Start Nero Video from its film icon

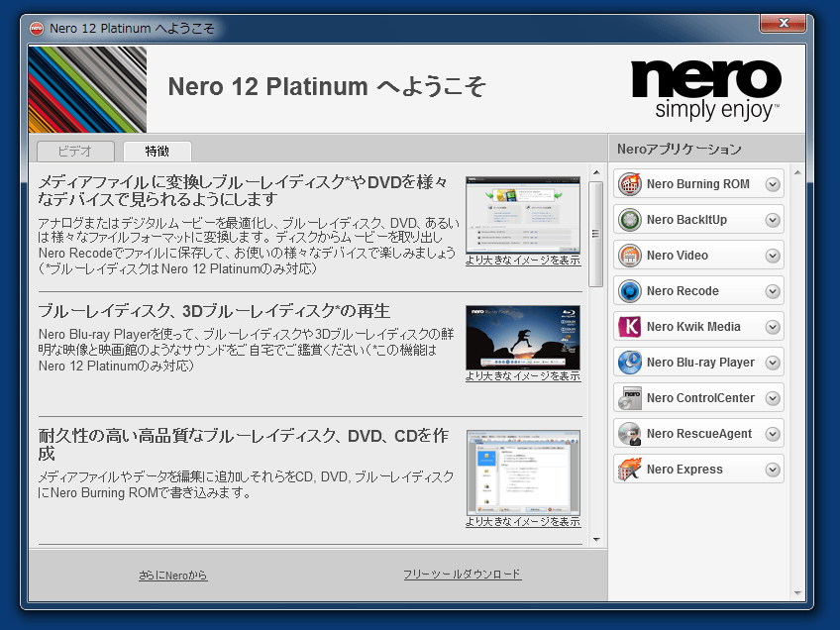pos(629,256)
